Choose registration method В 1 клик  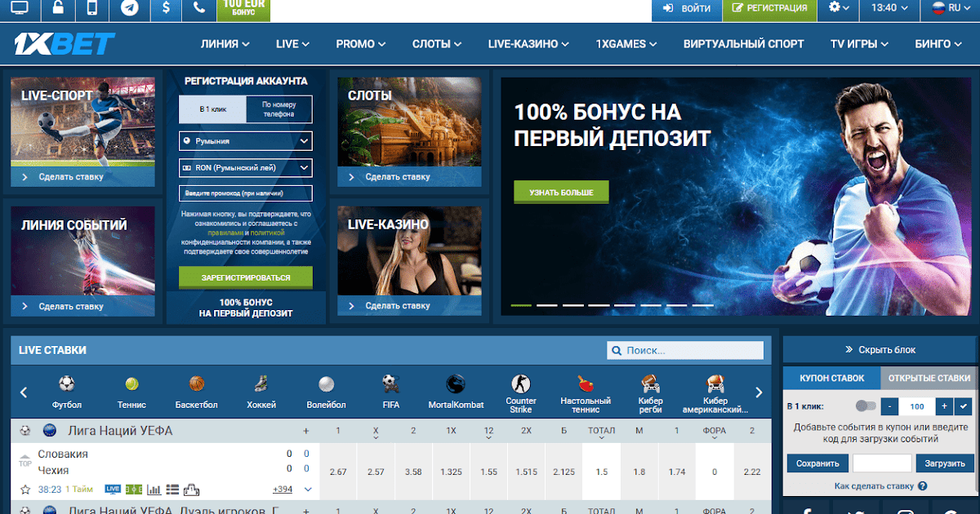[x=212, y=109]
